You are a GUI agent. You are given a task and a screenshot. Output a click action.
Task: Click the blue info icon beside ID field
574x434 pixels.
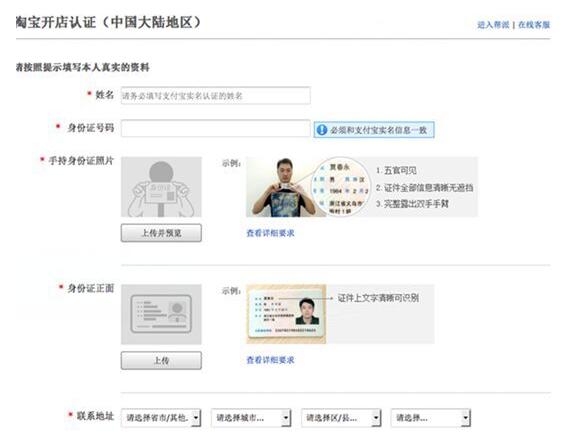click(x=321, y=130)
